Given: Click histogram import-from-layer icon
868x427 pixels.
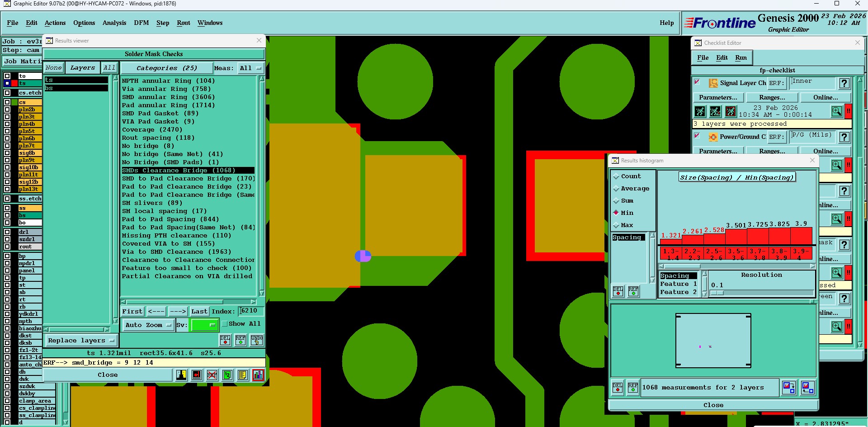Looking at the screenshot, I should pos(807,388).
